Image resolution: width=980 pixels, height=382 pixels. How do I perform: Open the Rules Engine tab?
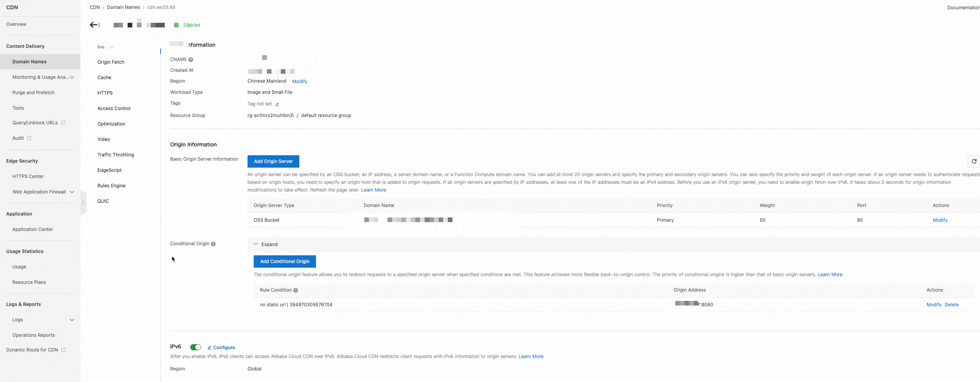[111, 185]
